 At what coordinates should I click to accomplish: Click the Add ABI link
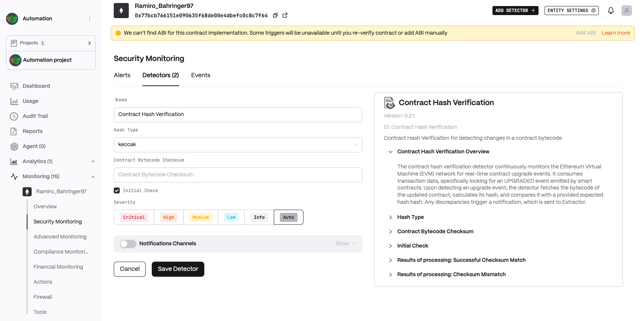pos(586,33)
